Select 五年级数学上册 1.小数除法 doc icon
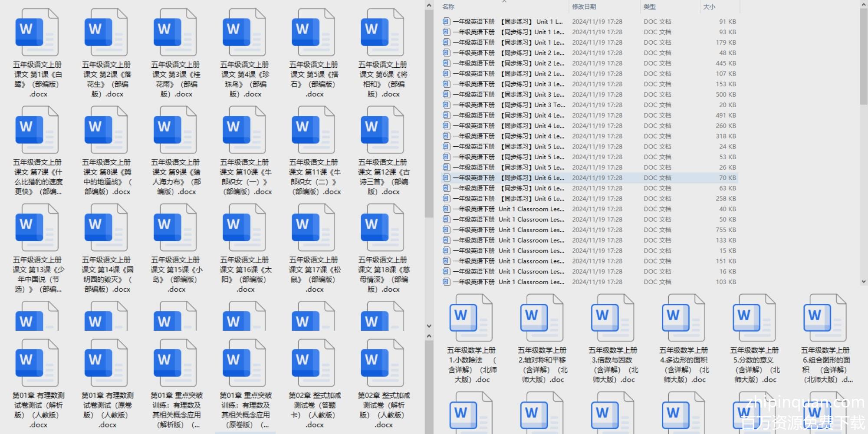Viewport: 868px width, 434px height. pos(471,318)
